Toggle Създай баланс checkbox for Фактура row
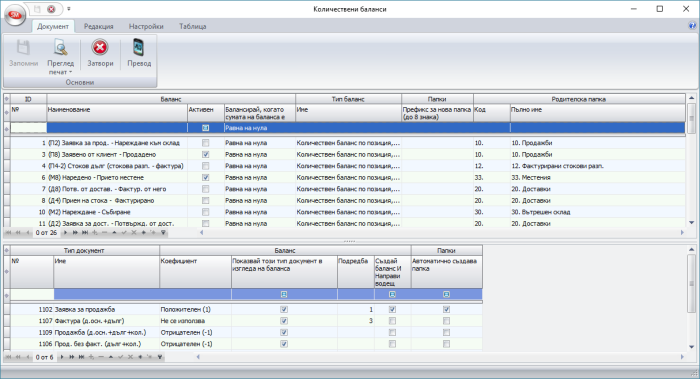Screen dimensions: 700x379 (392, 321)
